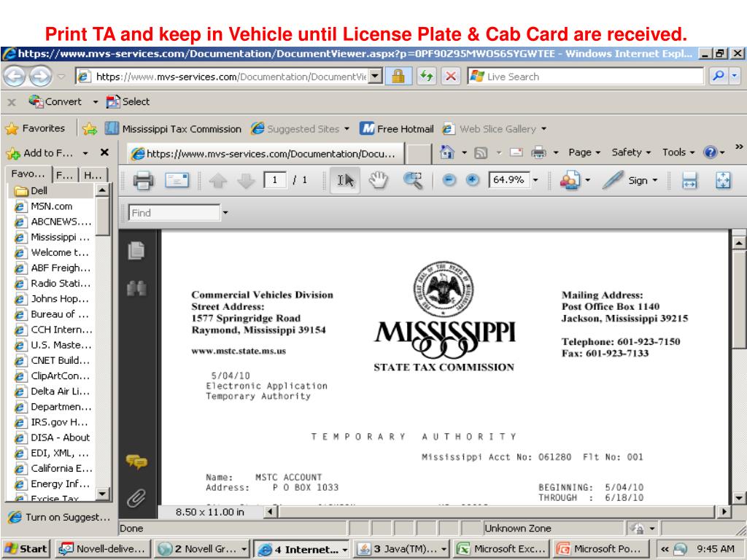Click the padlock security icon
This screenshot has width=747, height=560.
pyautogui.click(x=398, y=76)
